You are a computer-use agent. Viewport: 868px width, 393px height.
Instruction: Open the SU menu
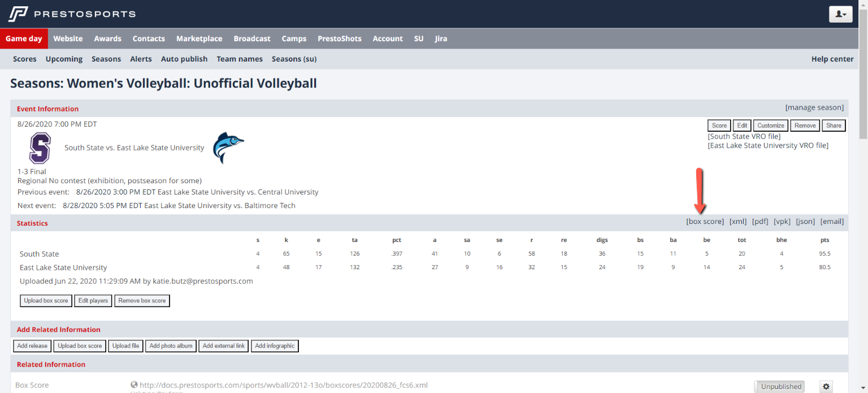tap(419, 38)
